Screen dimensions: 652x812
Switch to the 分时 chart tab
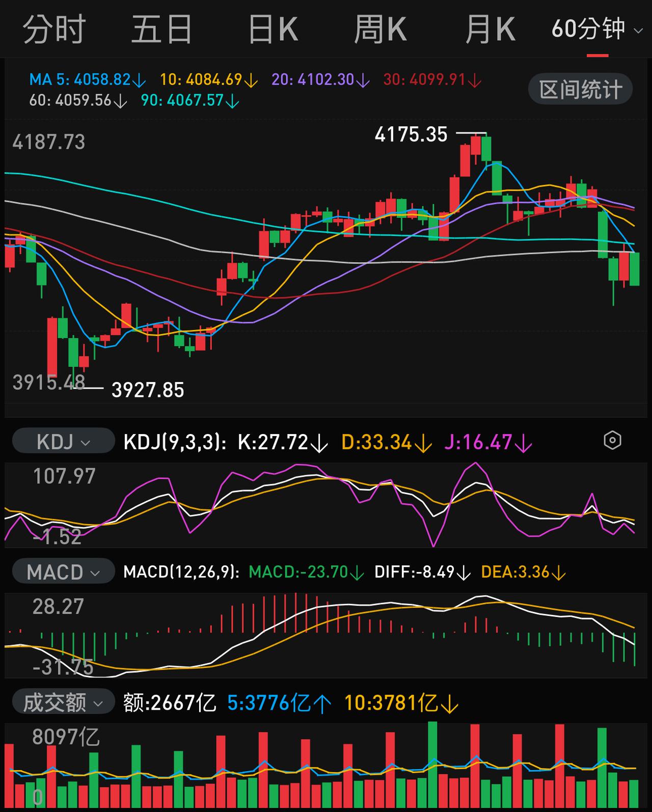click(54, 29)
